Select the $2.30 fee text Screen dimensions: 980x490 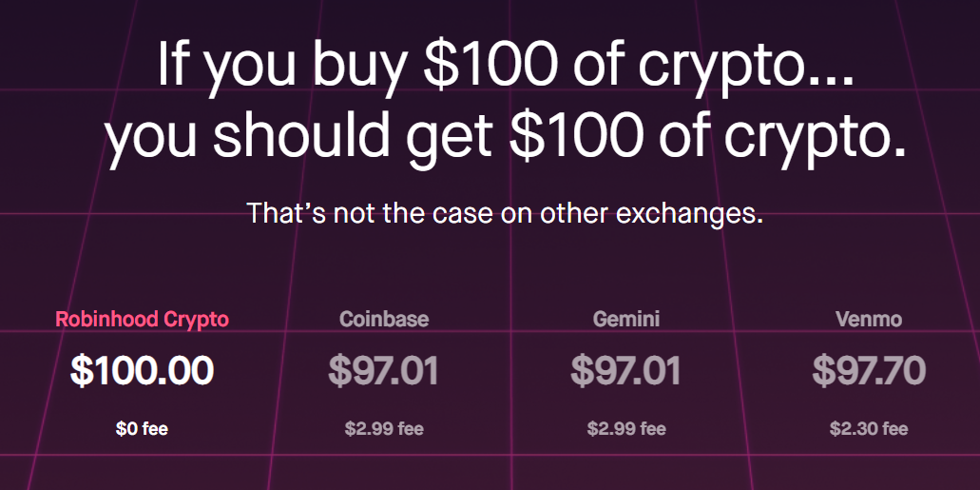[868, 429]
